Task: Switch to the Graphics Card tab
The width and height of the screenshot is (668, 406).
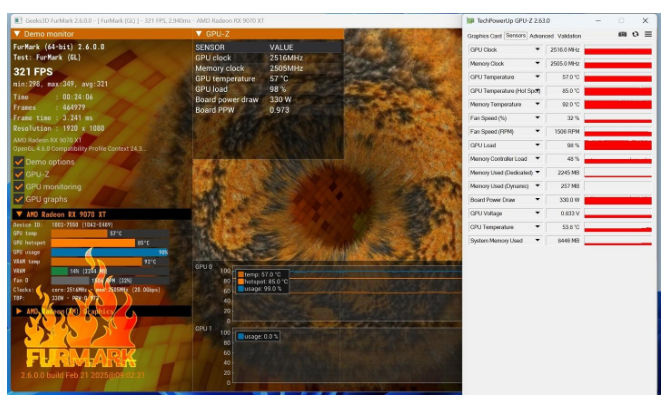Action: click(484, 35)
